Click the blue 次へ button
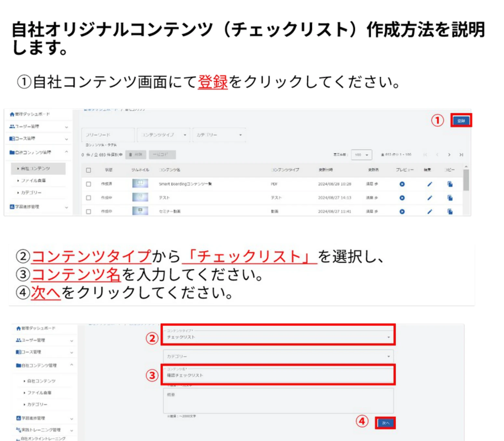 pyautogui.click(x=386, y=423)
